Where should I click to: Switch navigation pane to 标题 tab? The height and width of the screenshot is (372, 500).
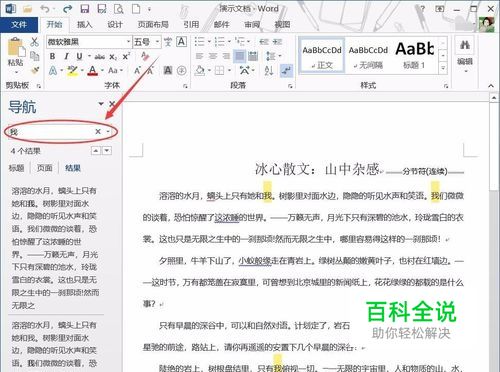(x=16, y=168)
